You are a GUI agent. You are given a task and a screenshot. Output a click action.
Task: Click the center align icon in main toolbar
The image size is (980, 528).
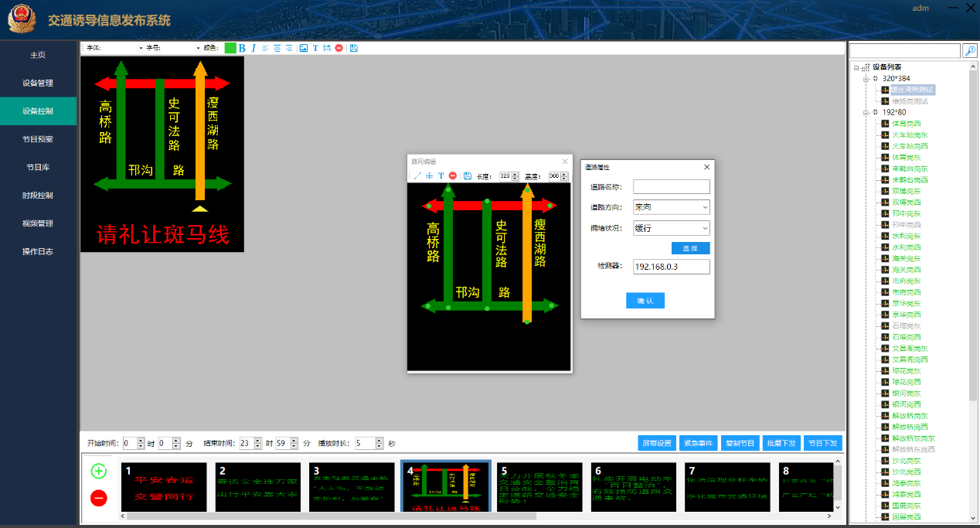[277, 48]
